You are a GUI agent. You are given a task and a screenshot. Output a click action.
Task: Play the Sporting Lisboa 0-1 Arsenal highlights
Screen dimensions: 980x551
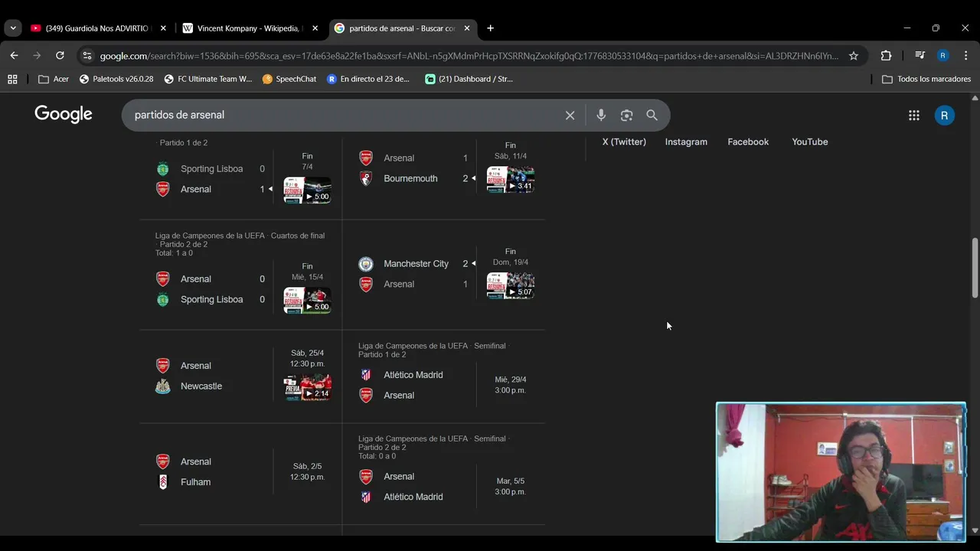coord(307,190)
